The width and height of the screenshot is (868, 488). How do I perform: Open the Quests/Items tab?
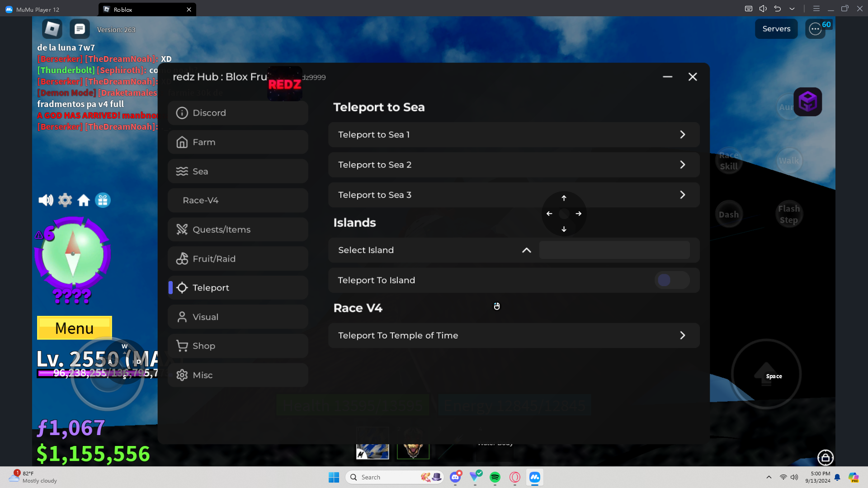coord(238,230)
